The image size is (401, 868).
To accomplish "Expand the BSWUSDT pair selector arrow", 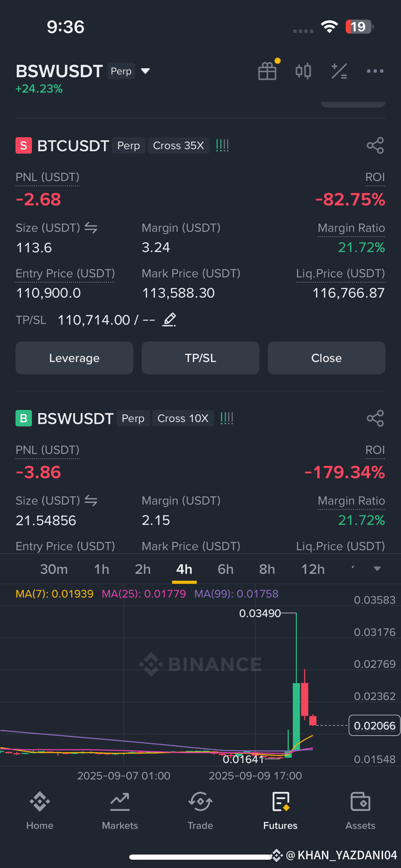I will (145, 71).
